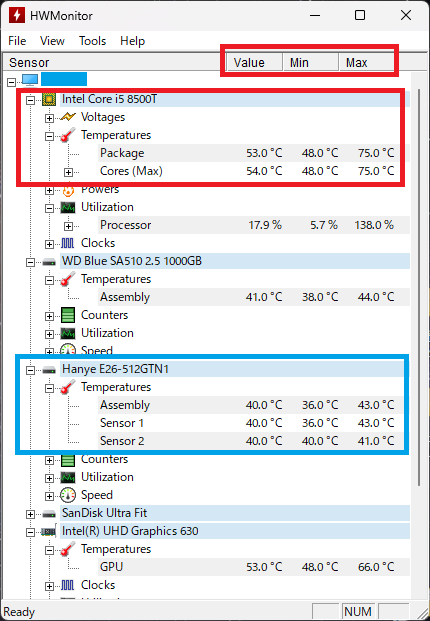Expand the SanDisk Ultra Fit node
Viewport: 430px width, 621px height.
coord(30,514)
